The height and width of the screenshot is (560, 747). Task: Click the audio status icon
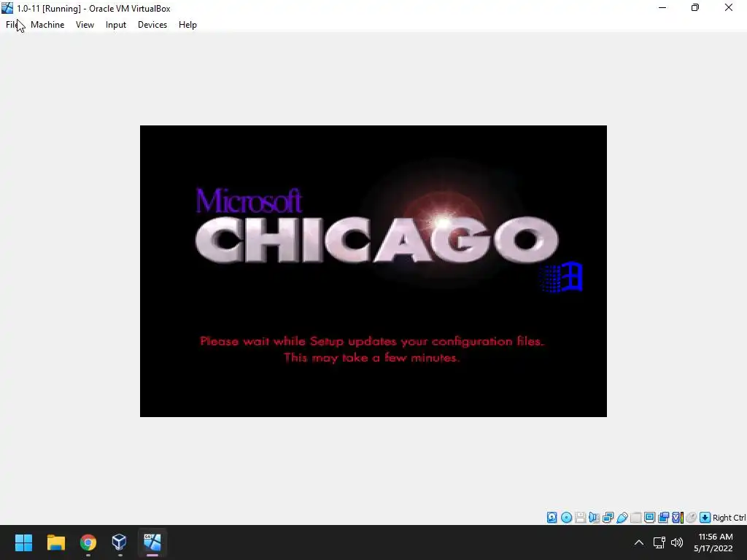point(594,518)
